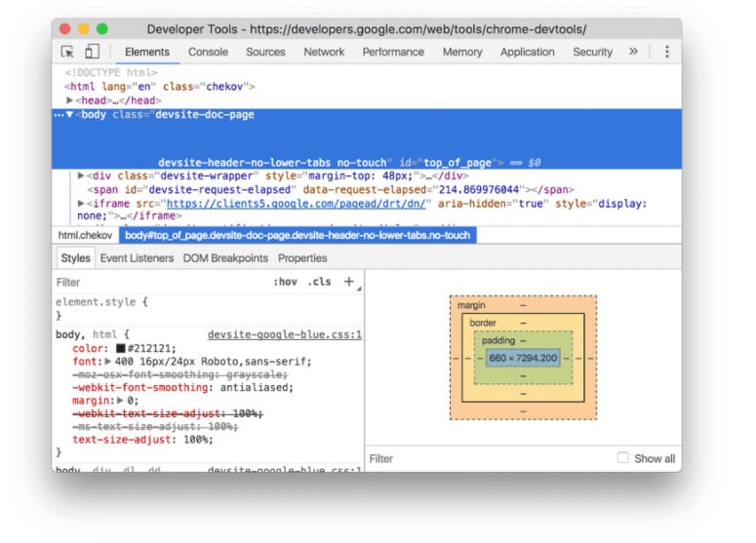
Task: Go to the Performance tab
Action: click(393, 52)
